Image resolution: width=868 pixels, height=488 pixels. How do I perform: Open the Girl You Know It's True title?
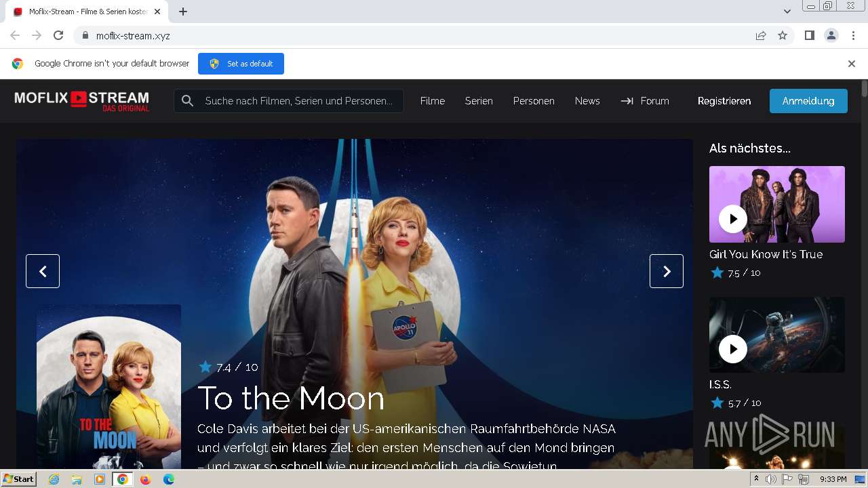coord(766,254)
